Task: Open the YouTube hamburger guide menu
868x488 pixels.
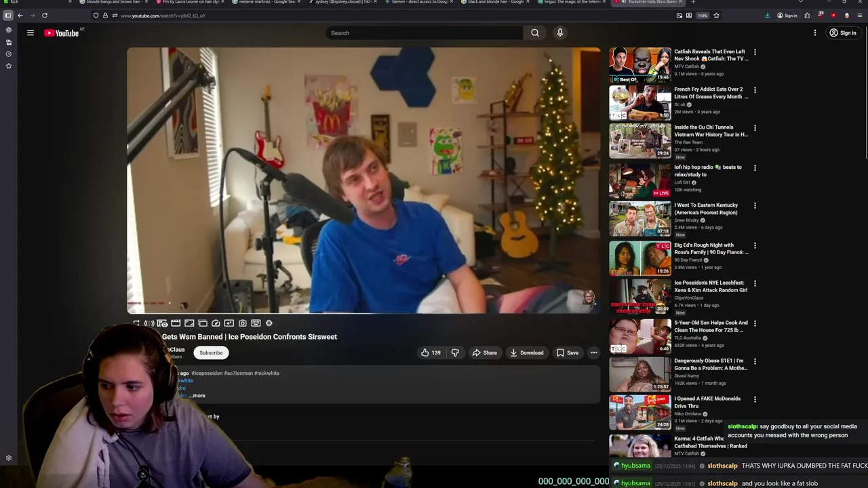Action: (x=31, y=33)
